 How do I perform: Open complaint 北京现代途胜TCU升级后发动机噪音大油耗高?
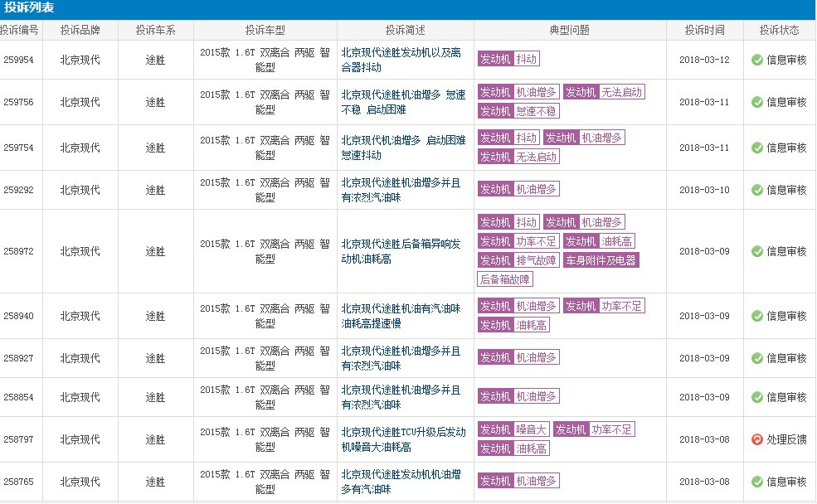pos(403,439)
